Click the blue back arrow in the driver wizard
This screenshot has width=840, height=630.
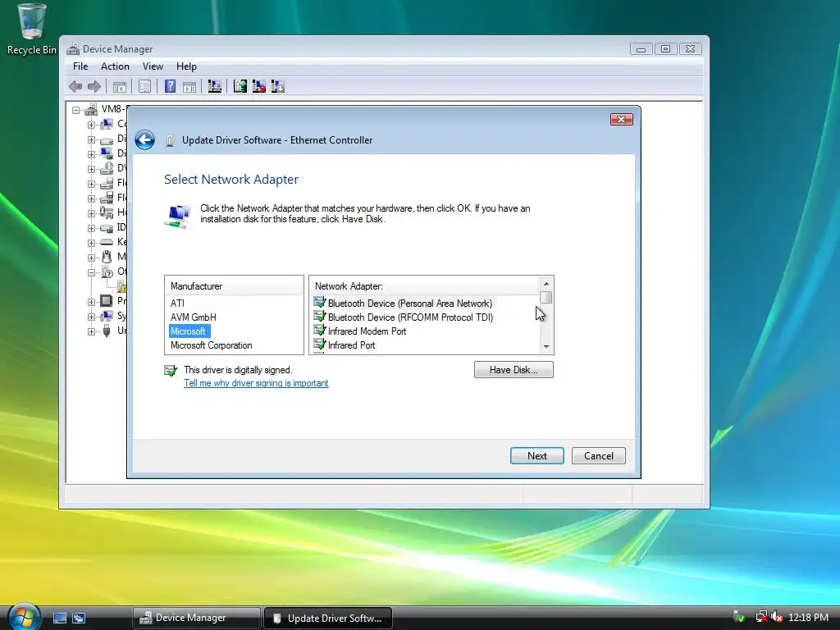[x=144, y=139]
